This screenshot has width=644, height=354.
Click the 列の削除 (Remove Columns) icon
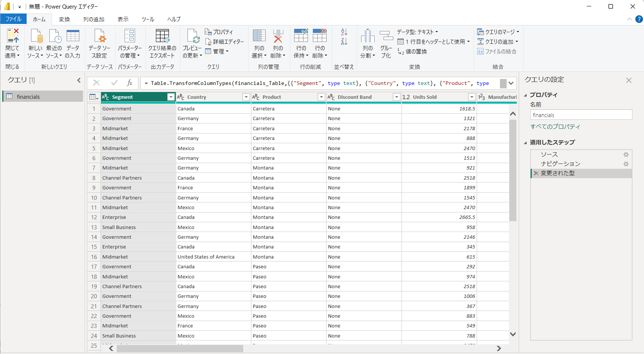coord(278,36)
